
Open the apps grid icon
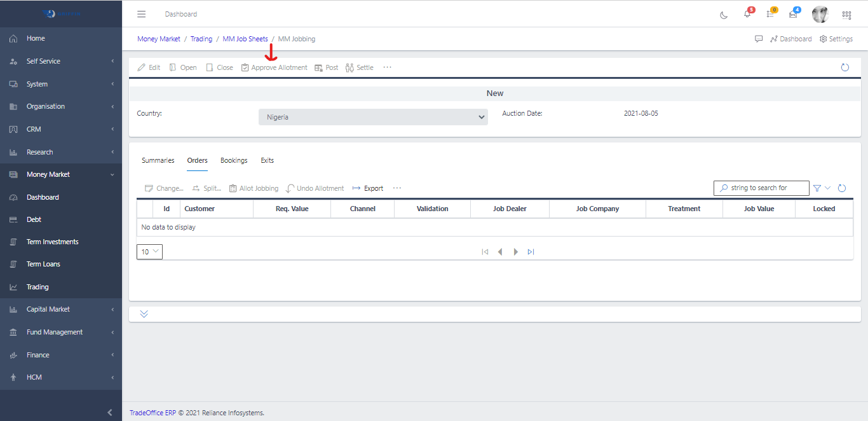coord(846,15)
